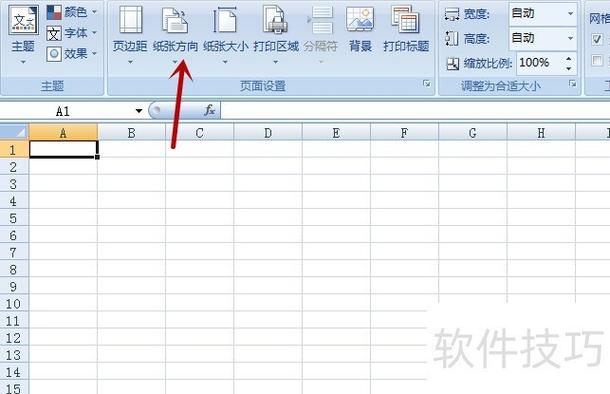The height and width of the screenshot is (394, 610).
Task: Select column C header
Action: pyautogui.click(x=200, y=133)
